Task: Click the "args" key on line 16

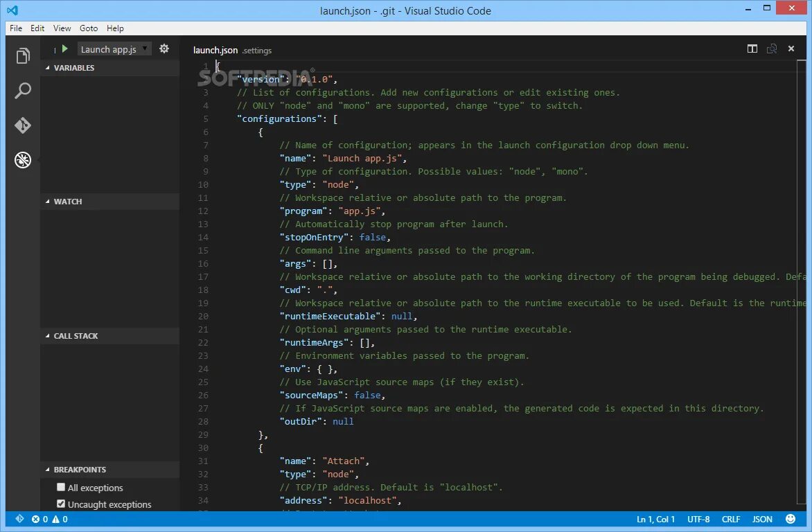Action: point(296,264)
